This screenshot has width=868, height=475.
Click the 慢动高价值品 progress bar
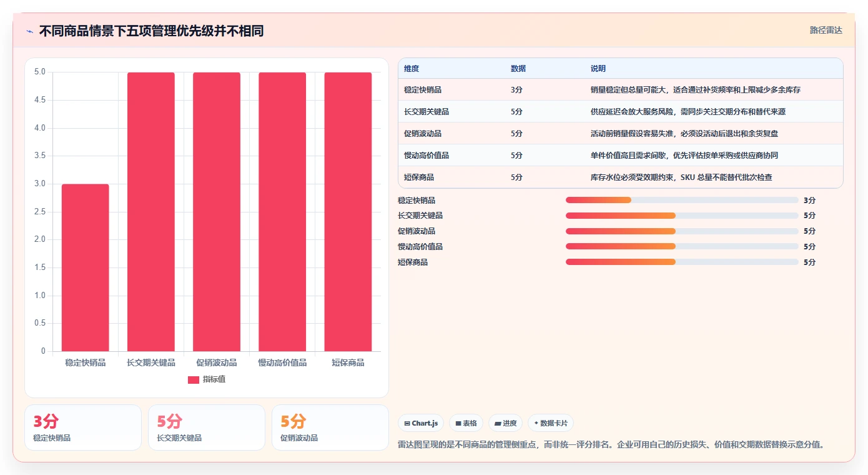click(682, 246)
